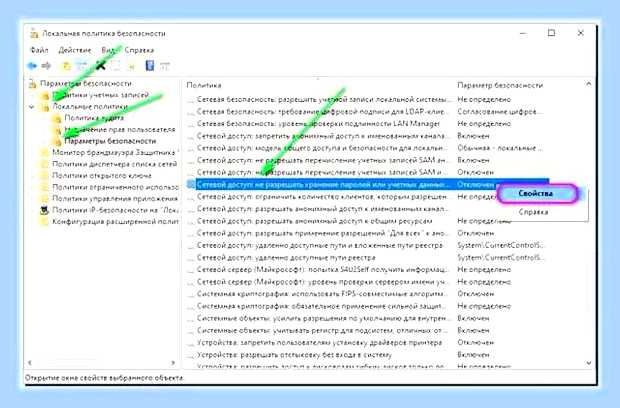Select Политики ограниченного использования tree item
Viewport: 620px width, 408px height.
(115, 187)
